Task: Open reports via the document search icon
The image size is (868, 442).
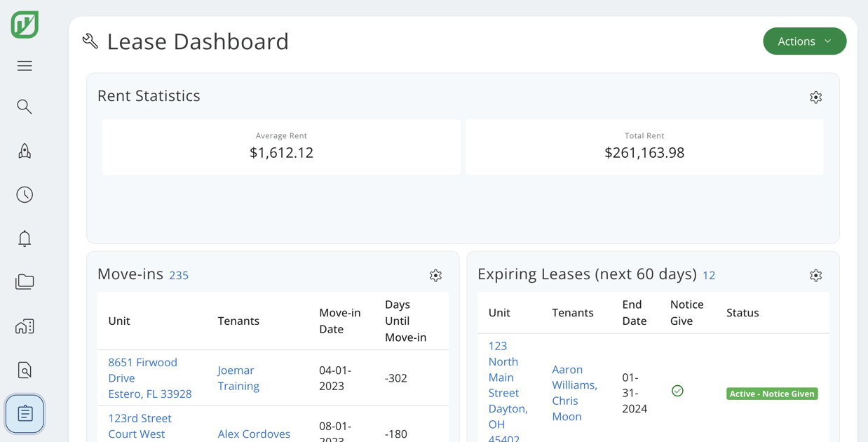Action: click(24, 370)
